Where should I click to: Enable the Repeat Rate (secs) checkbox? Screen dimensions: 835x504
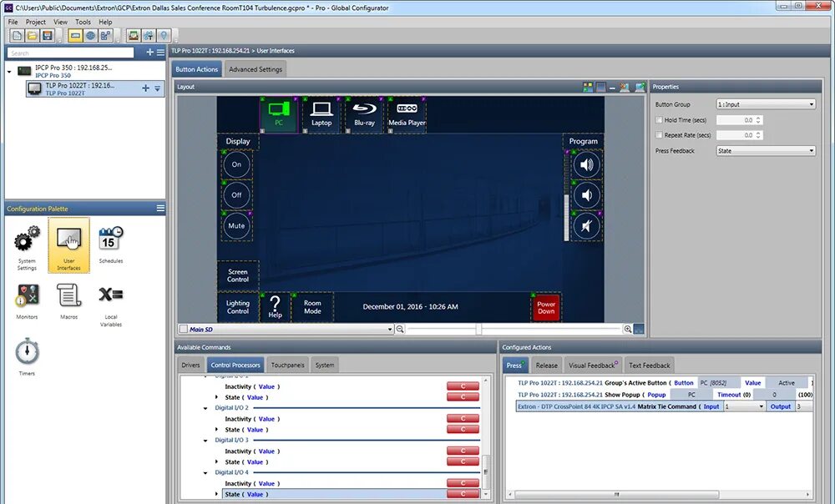(x=660, y=135)
